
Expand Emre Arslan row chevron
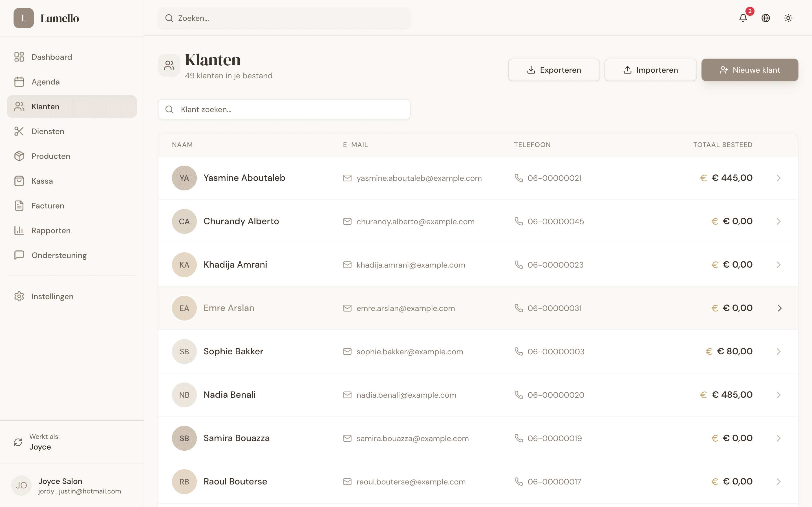780,308
